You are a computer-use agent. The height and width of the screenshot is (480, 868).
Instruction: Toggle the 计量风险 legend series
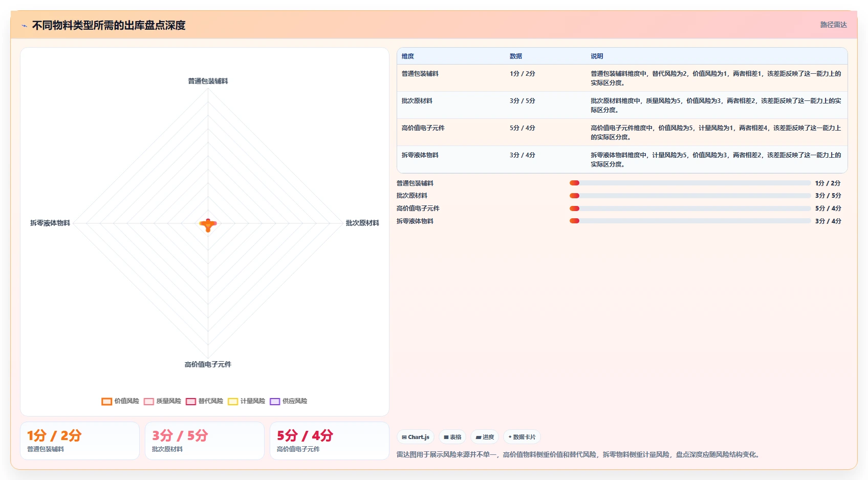tap(246, 401)
